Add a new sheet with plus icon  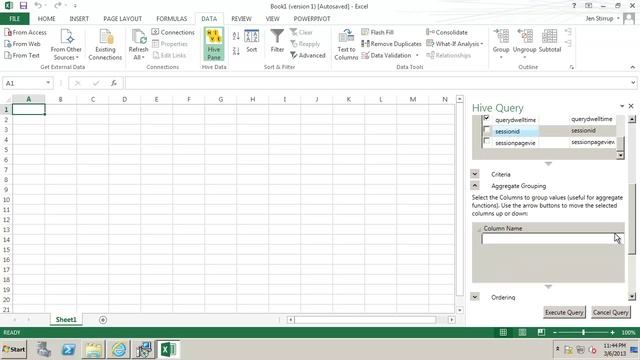point(103,320)
